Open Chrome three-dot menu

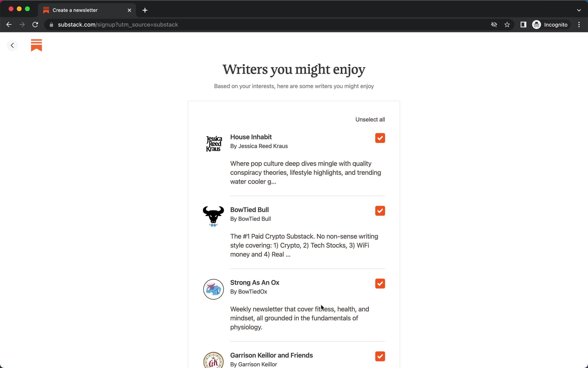click(x=579, y=25)
